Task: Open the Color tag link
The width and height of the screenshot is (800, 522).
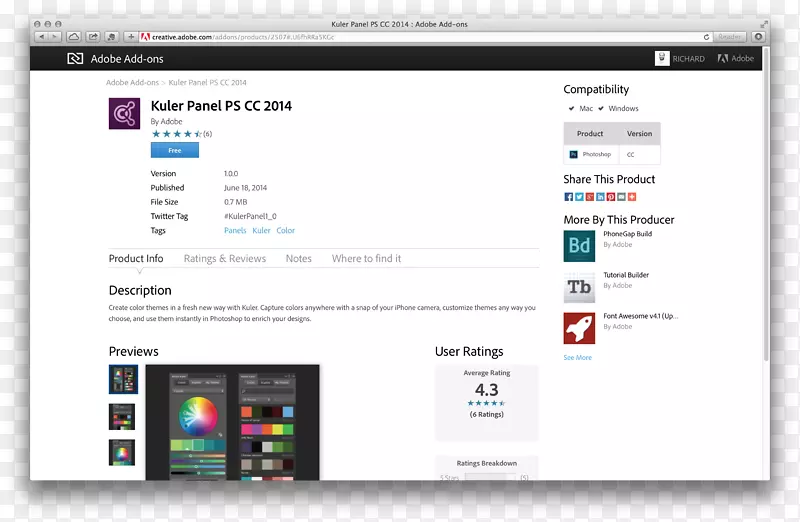Action: [286, 231]
